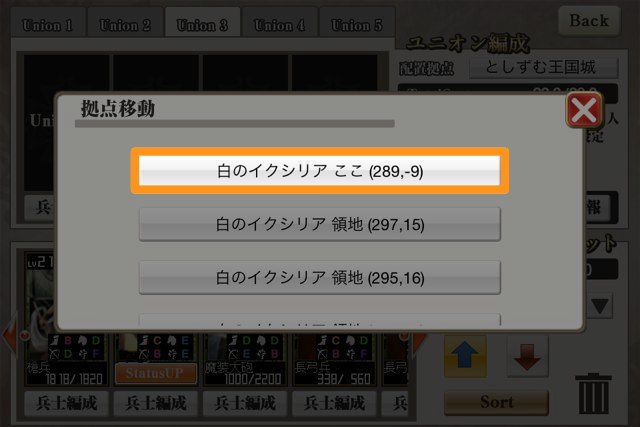Click the orange StatusUP badge
This screenshot has height=427, width=640.
156,373
